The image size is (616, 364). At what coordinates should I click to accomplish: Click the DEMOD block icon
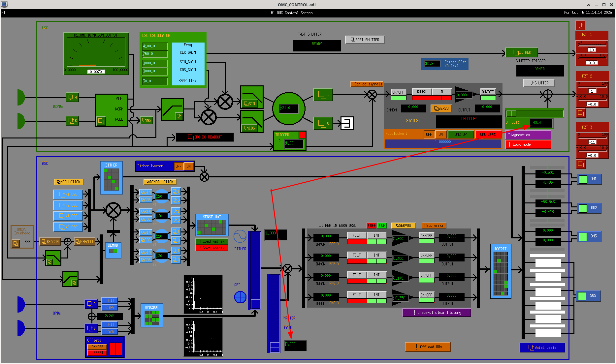pos(113,251)
